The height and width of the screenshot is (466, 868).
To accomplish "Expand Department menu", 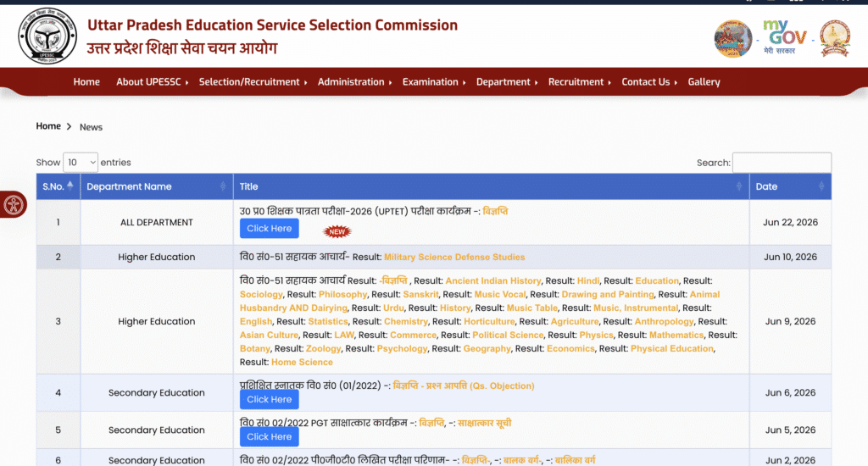I will tap(507, 82).
